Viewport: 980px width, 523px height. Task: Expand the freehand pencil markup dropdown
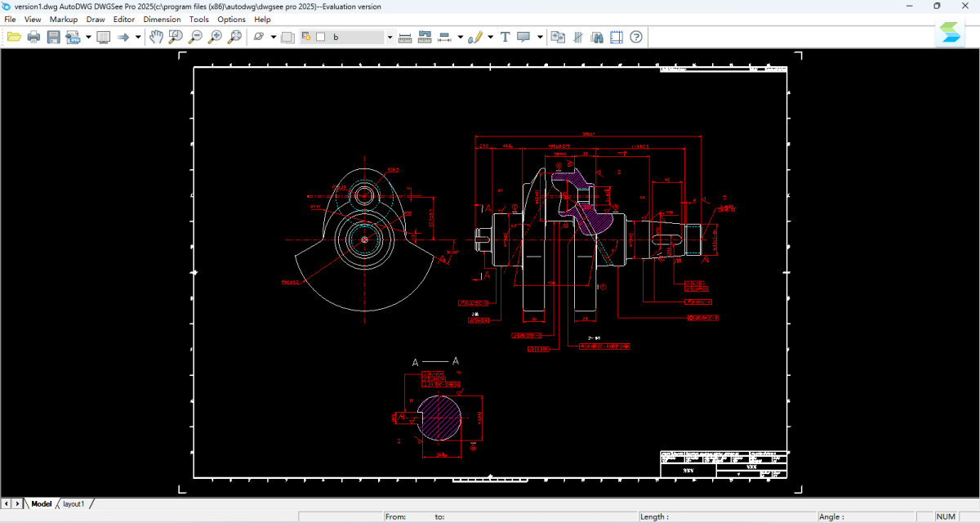490,37
